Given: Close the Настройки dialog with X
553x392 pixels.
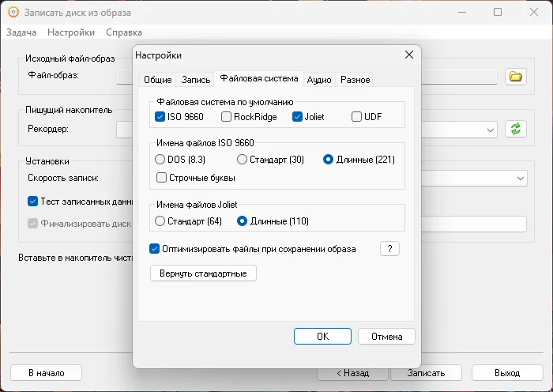Looking at the screenshot, I should point(408,55).
